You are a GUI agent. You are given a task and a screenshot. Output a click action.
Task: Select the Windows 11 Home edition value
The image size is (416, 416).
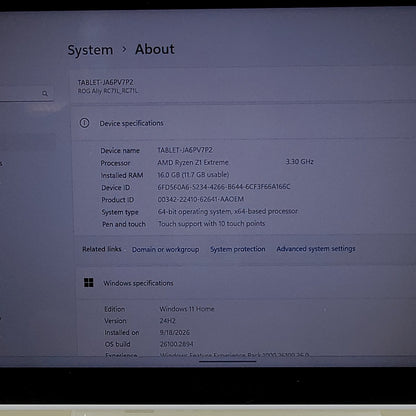(187, 309)
